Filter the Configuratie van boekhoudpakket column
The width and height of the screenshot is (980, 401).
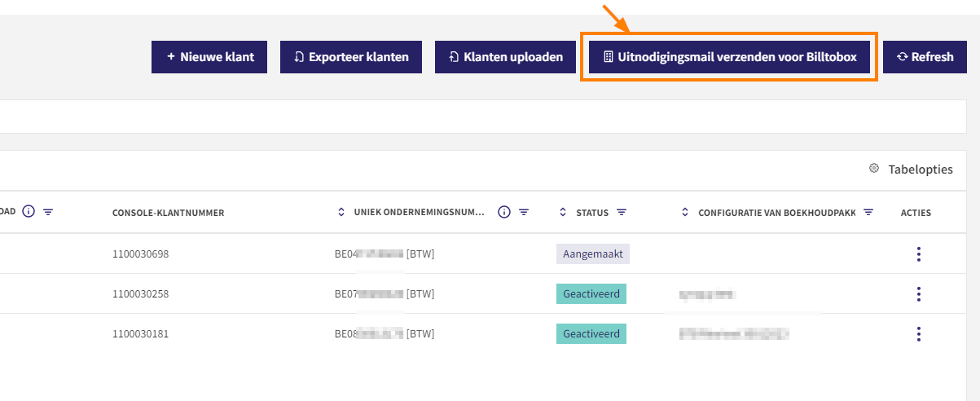[868, 212]
